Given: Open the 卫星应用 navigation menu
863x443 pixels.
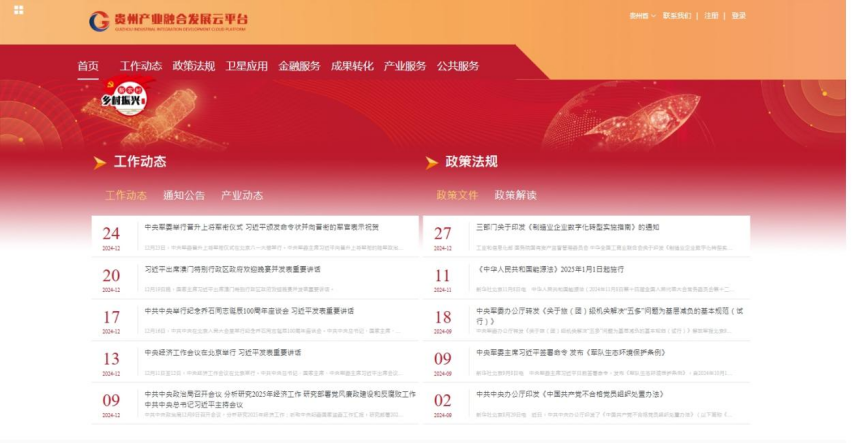Looking at the screenshot, I should [246, 67].
